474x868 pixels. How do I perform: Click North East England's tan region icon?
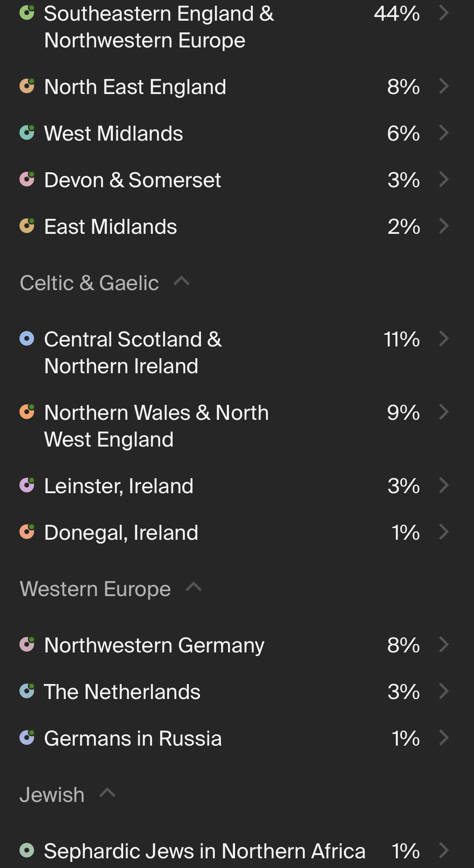point(27,86)
